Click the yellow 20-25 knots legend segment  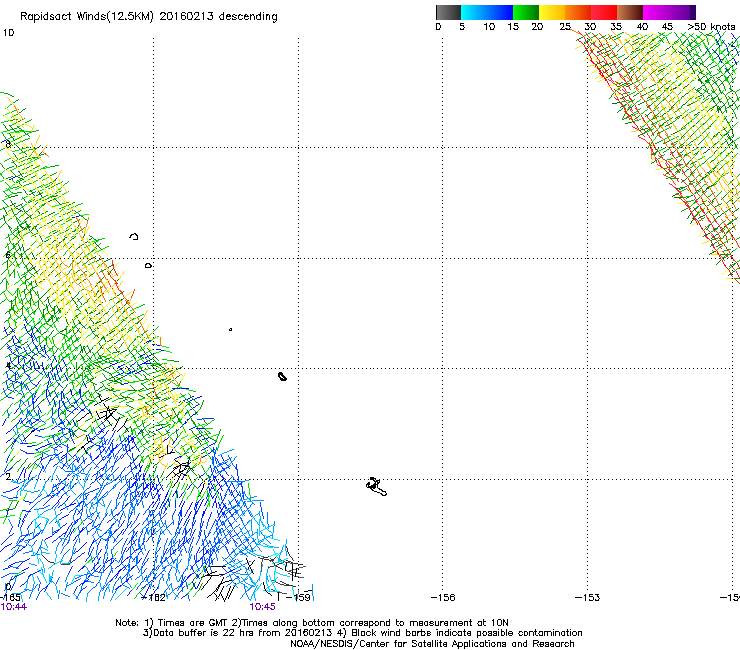pos(552,12)
